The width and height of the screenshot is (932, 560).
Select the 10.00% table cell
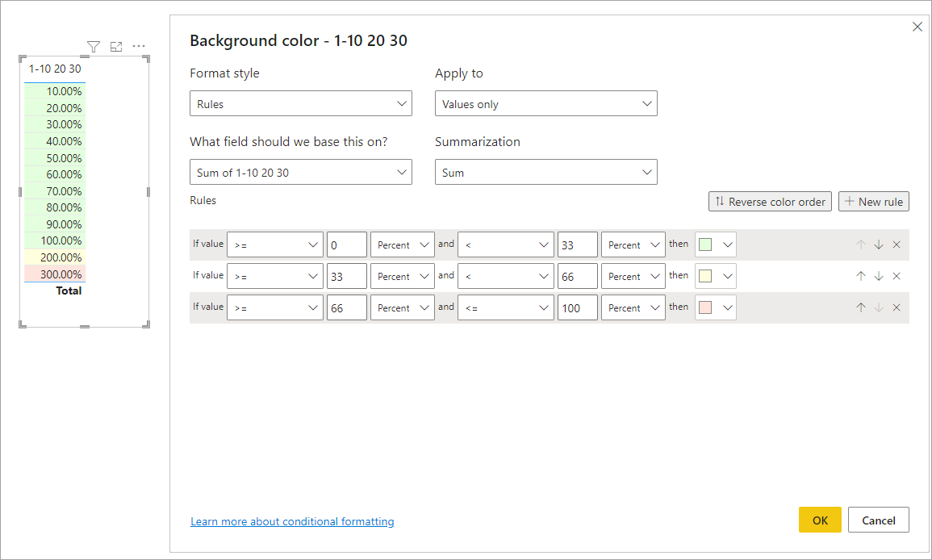point(56,91)
